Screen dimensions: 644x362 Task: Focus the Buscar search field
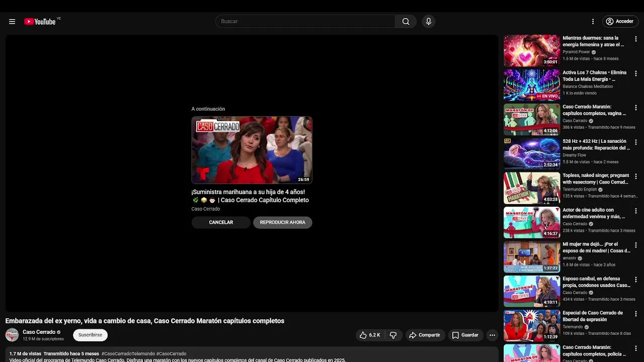tap(305, 22)
